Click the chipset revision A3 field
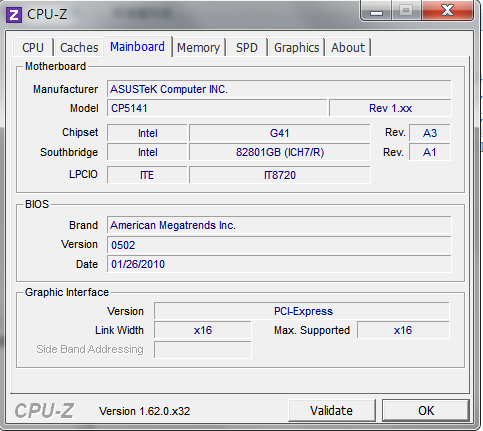The width and height of the screenshot is (483, 431). 430,133
